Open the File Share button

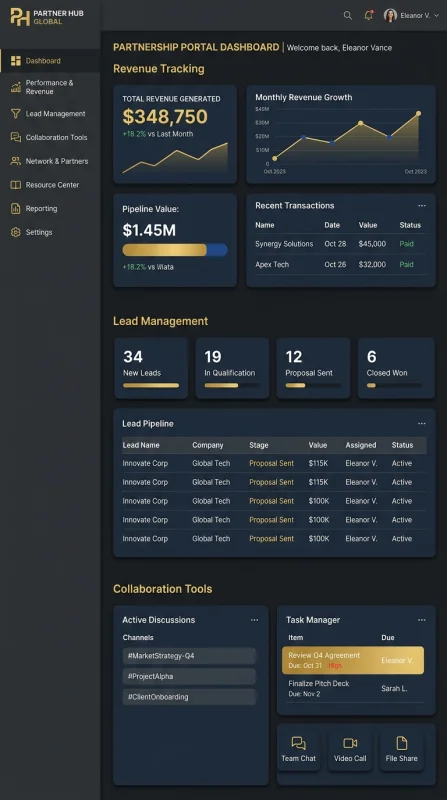pos(402,749)
